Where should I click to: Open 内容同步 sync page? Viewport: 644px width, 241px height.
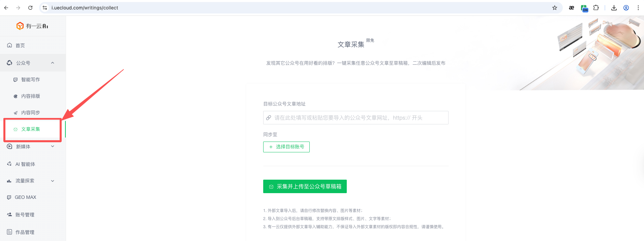(x=30, y=113)
